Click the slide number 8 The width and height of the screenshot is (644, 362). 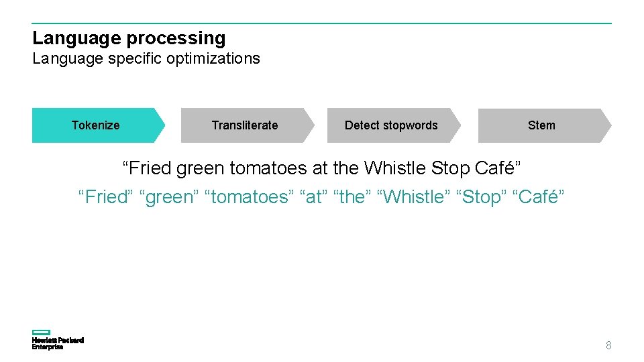click(x=608, y=346)
